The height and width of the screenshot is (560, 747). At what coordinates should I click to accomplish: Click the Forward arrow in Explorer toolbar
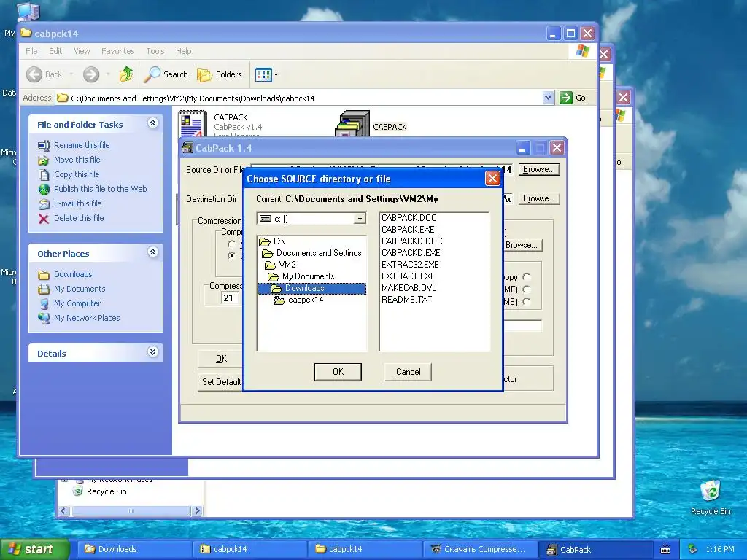click(x=91, y=74)
